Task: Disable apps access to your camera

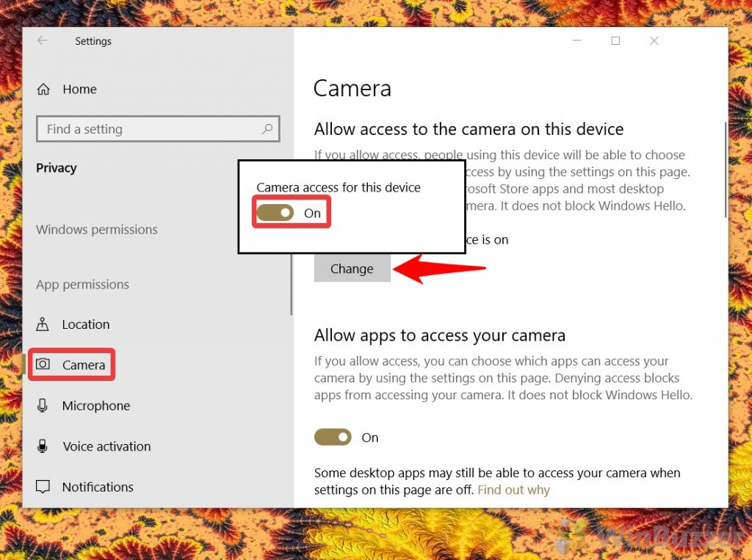Action: (333, 437)
